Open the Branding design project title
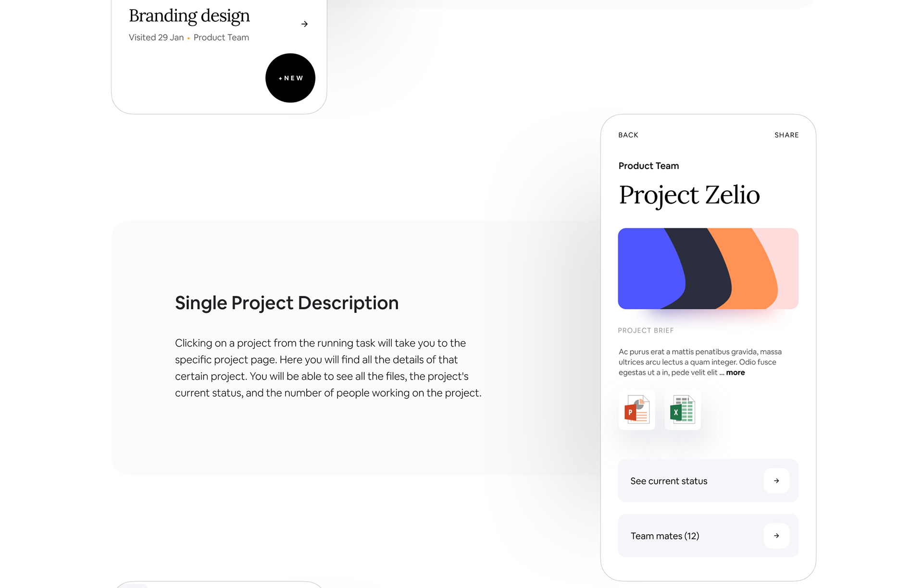Image resolution: width=923 pixels, height=588 pixels. coord(189,16)
